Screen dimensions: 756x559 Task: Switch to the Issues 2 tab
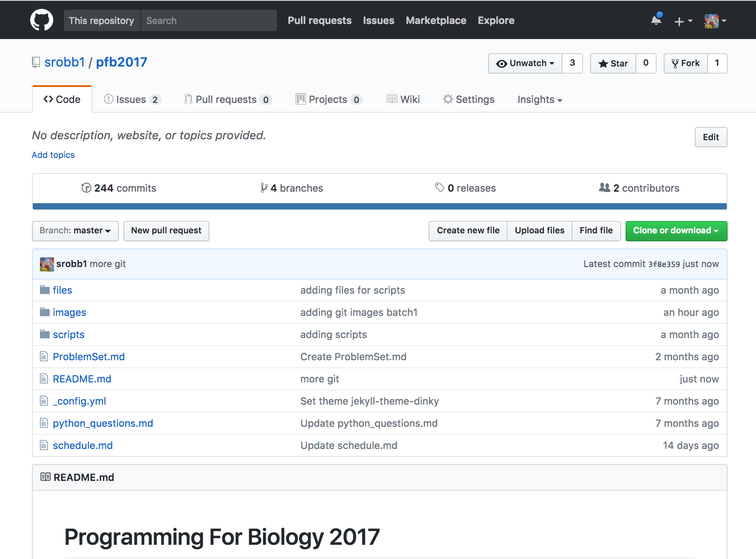point(132,99)
